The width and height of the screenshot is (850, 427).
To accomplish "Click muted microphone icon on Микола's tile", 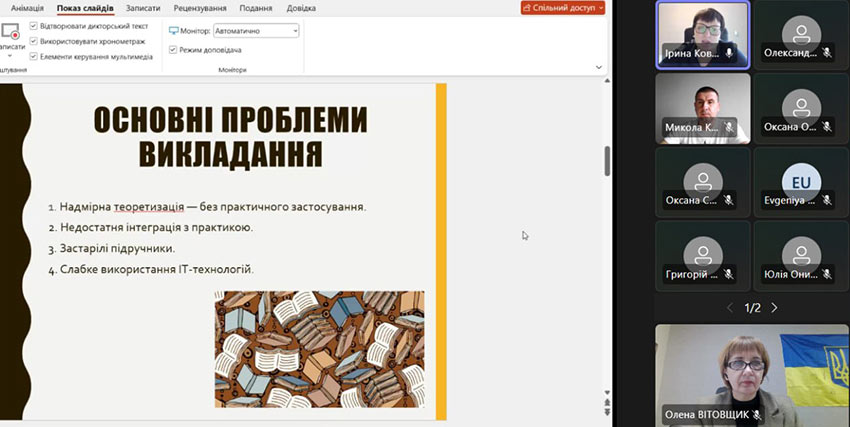I will [729, 127].
